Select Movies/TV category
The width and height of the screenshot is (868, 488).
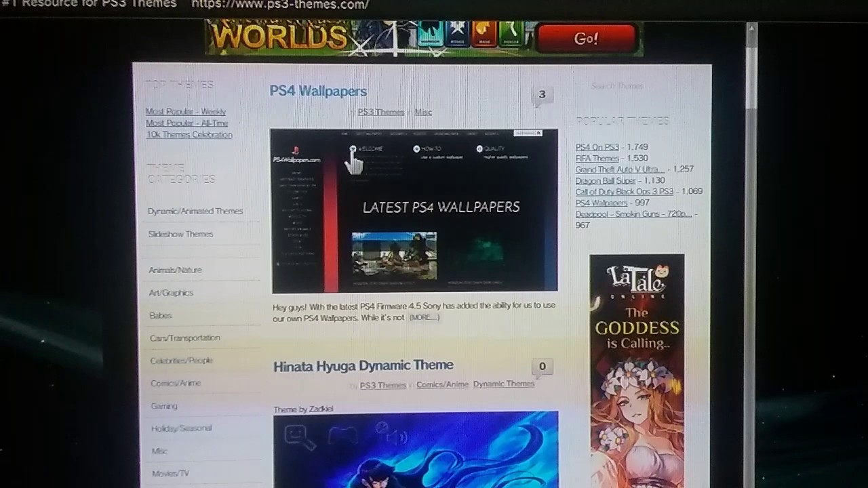point(170,473)
